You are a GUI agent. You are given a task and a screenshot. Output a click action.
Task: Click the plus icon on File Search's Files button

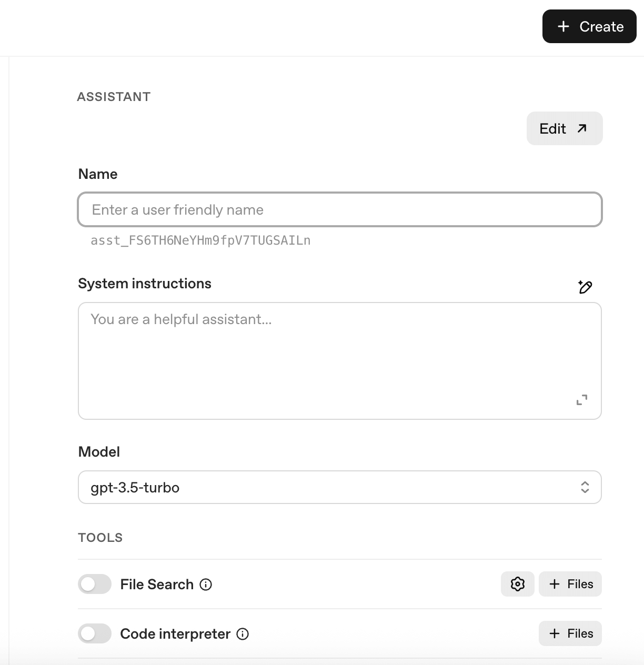pos(554,584)
